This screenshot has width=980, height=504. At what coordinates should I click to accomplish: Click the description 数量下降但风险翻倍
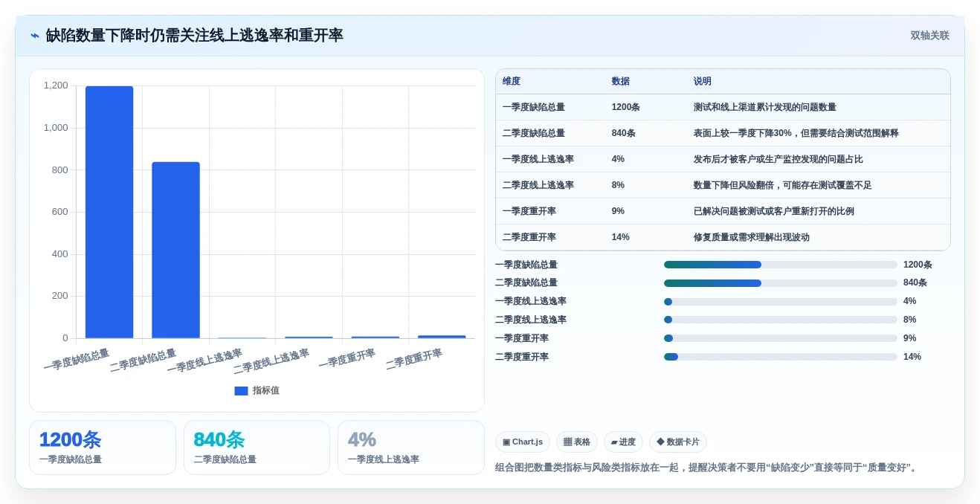(733, 186)
